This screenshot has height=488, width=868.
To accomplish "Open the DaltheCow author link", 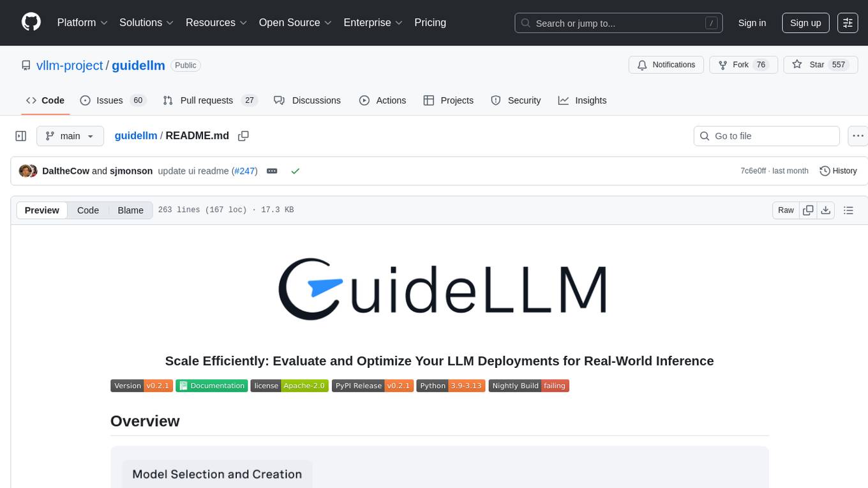I will 66,171.
